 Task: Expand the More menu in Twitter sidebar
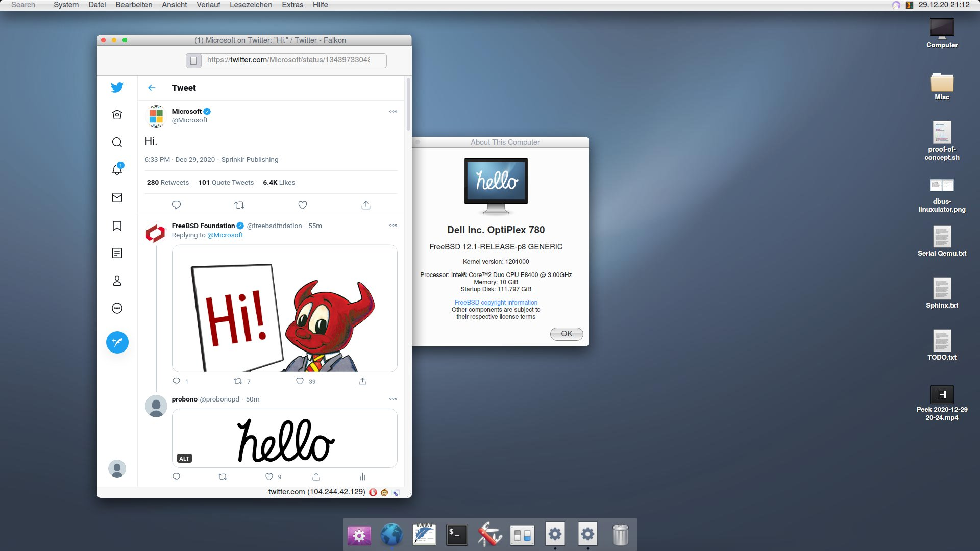coord(117,308)
